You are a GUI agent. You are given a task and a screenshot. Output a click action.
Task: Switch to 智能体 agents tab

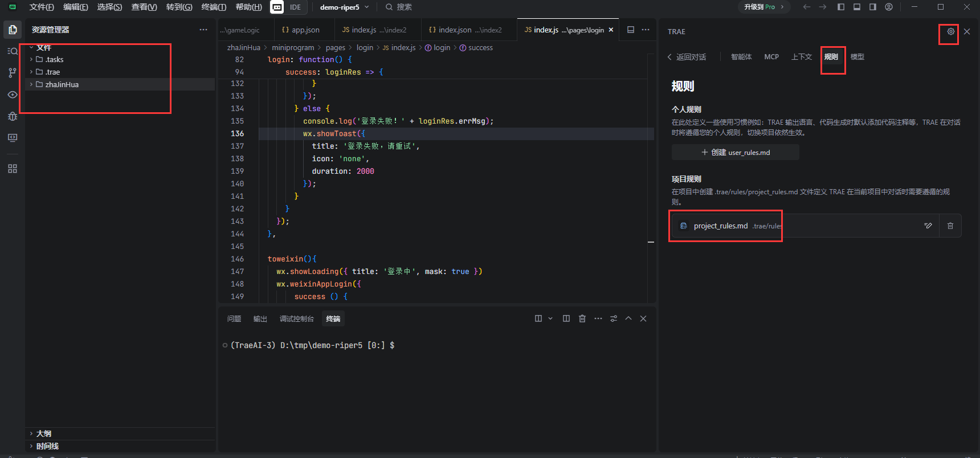741,56
